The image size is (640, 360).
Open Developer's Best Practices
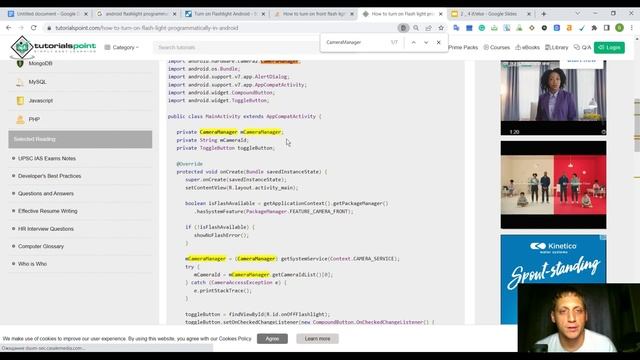[49, 176]
